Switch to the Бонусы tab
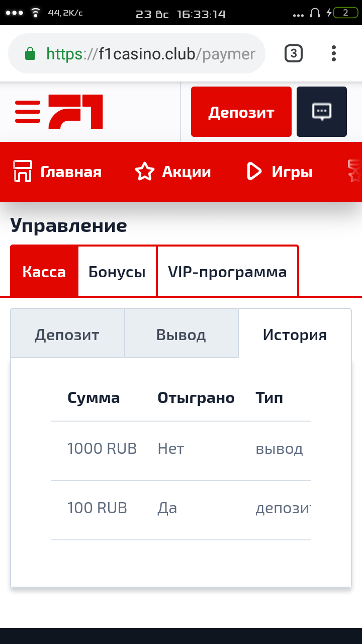Viewport: 362px width, 644px height. pos(117,272)
